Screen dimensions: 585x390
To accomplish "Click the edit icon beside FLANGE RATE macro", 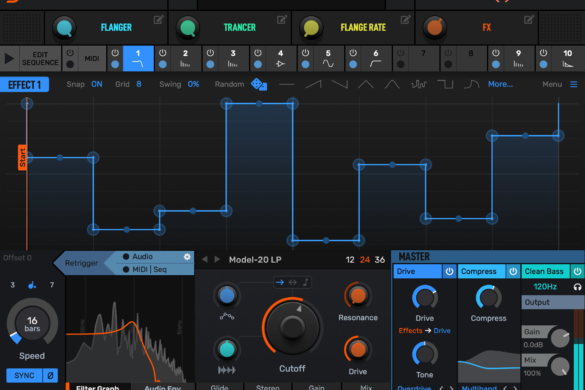I will tap(405, 19).
